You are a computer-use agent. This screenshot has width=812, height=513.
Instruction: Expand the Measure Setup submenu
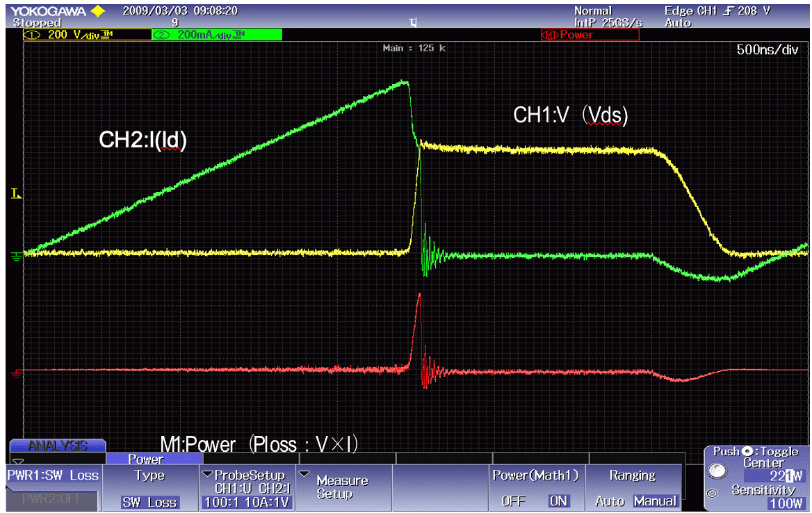(342, 487)
